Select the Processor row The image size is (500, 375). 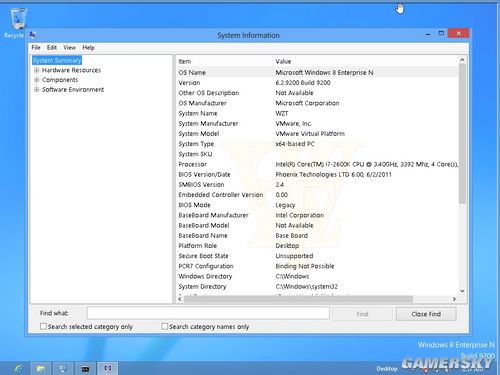point(317,164)
